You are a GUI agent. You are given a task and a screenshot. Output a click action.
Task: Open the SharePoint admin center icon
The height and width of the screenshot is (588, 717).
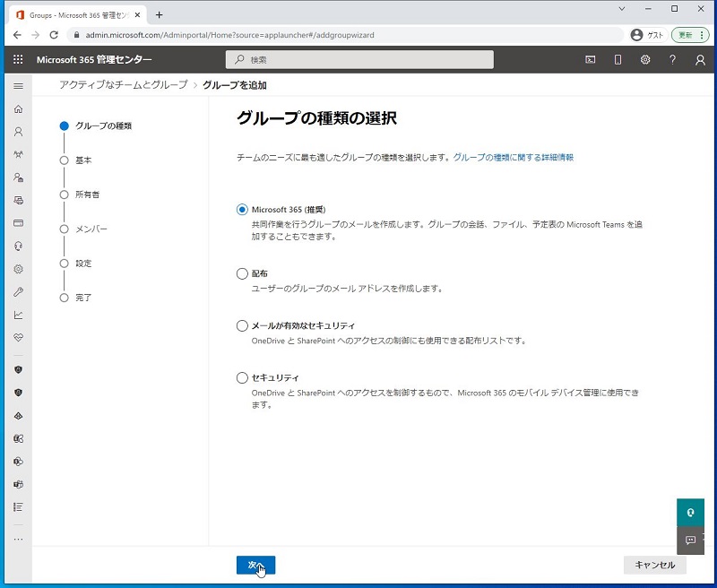pos(18,462)
